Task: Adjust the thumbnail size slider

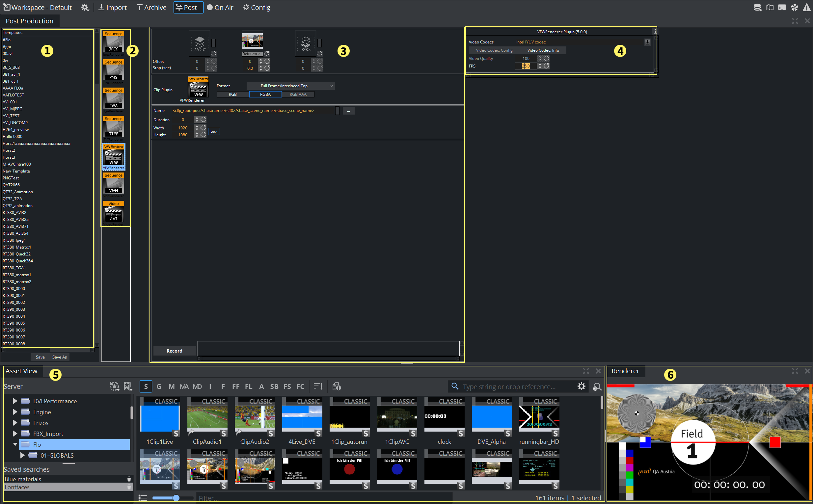Action: point(176,498)
